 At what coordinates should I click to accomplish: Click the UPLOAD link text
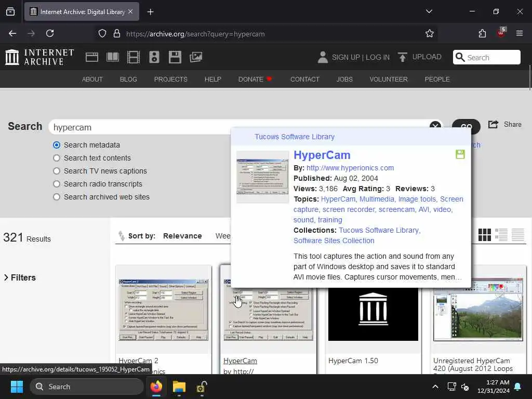427,57
